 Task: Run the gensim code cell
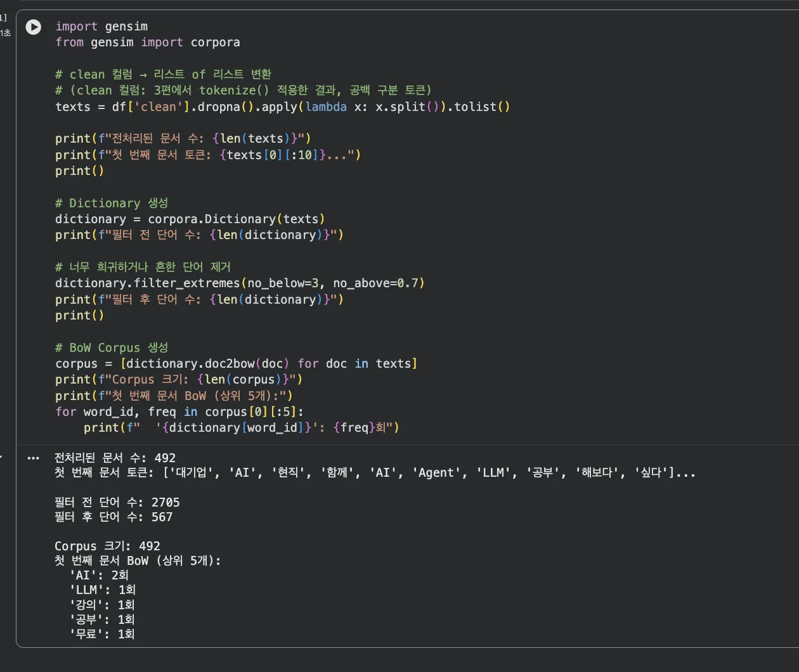33,27
